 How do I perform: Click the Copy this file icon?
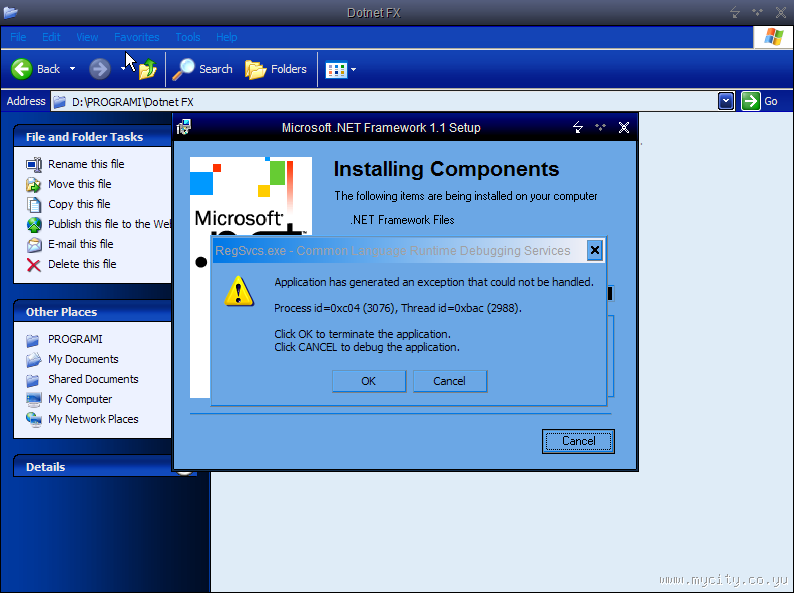click(x=34, y=205)
